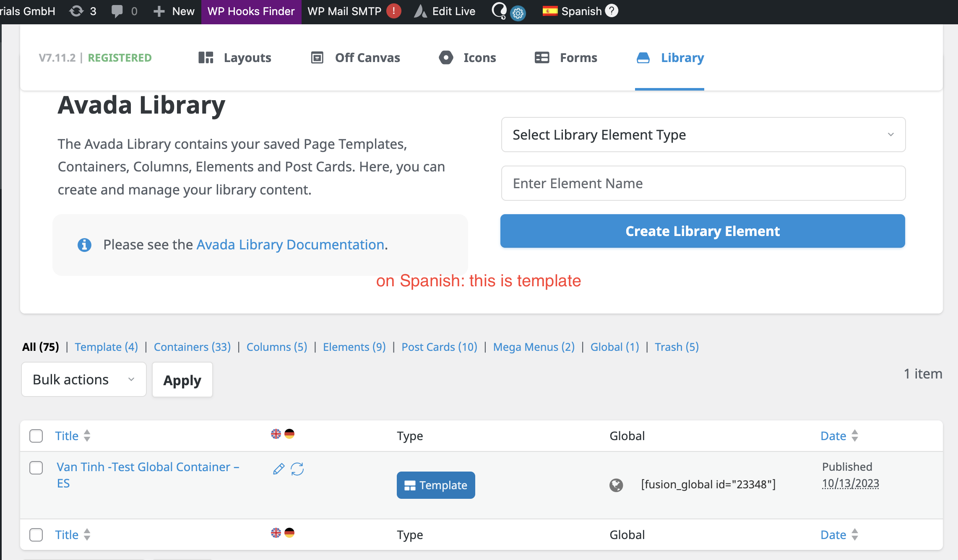Switch to the Library tab

(x=670, y=57)
